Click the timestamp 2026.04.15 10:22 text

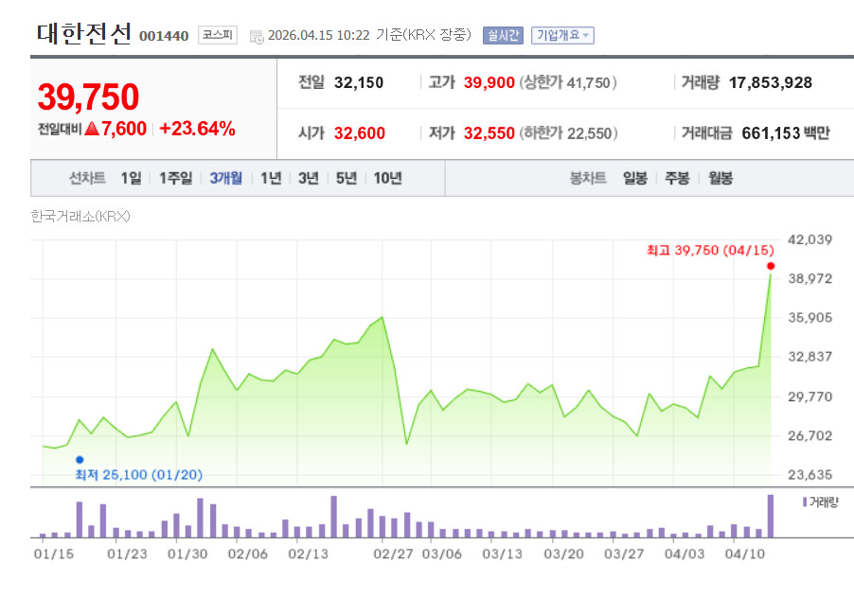tap(319, 35)
